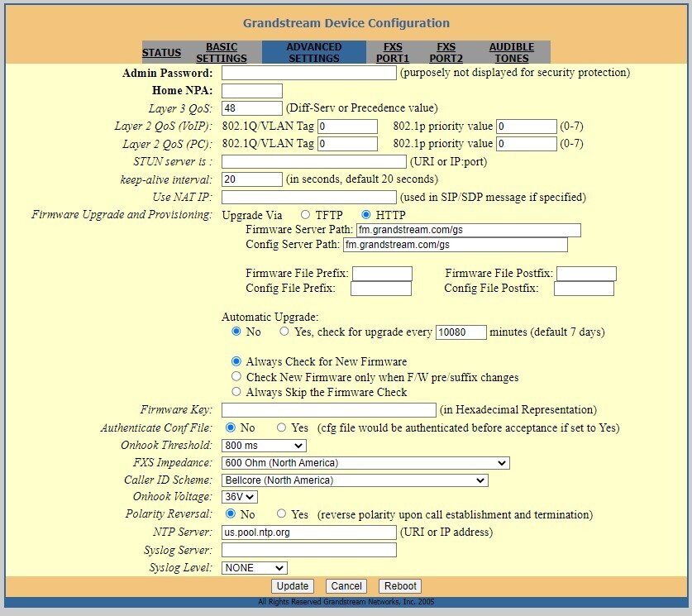Click PC 802.1p priority value field
Screen dimensions: 692x616
[x=527, y=144]
